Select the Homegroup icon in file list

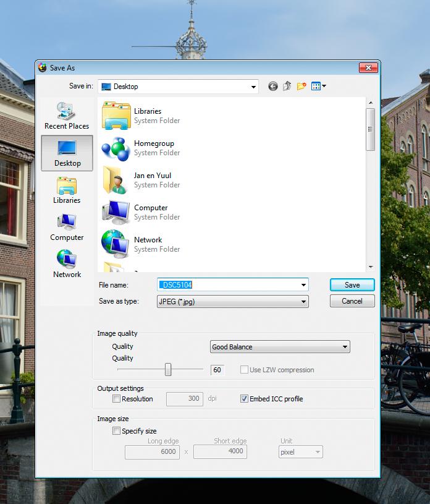pos(116,148)
